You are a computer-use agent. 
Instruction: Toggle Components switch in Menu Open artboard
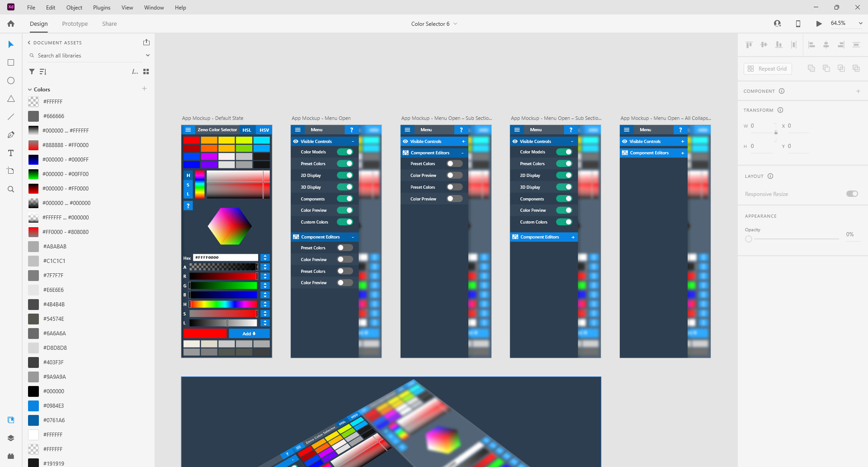coord(345,199)
